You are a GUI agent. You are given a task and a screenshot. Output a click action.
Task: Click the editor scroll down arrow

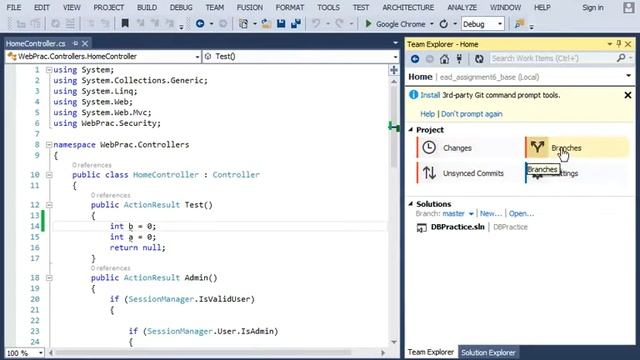coord(394,342)
